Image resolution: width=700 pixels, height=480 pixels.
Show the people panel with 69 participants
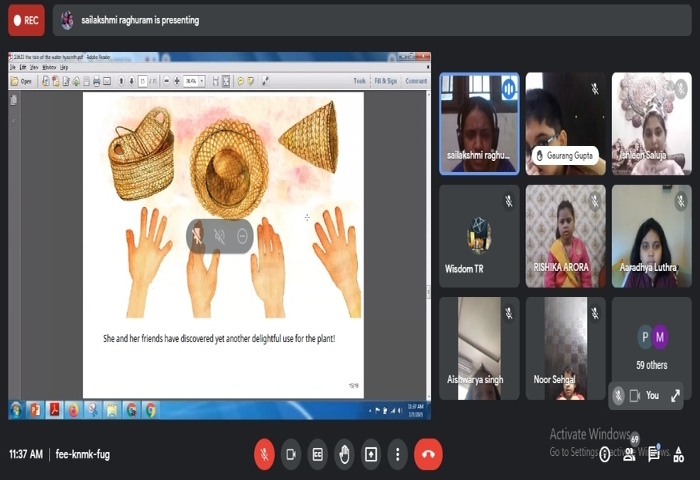(x=629, y=455)
